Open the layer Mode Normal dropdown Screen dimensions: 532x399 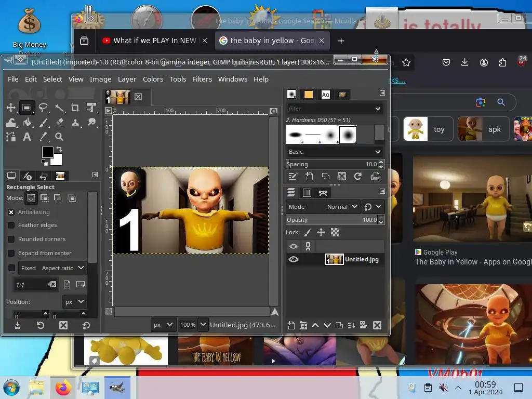(x=322, y=207)
